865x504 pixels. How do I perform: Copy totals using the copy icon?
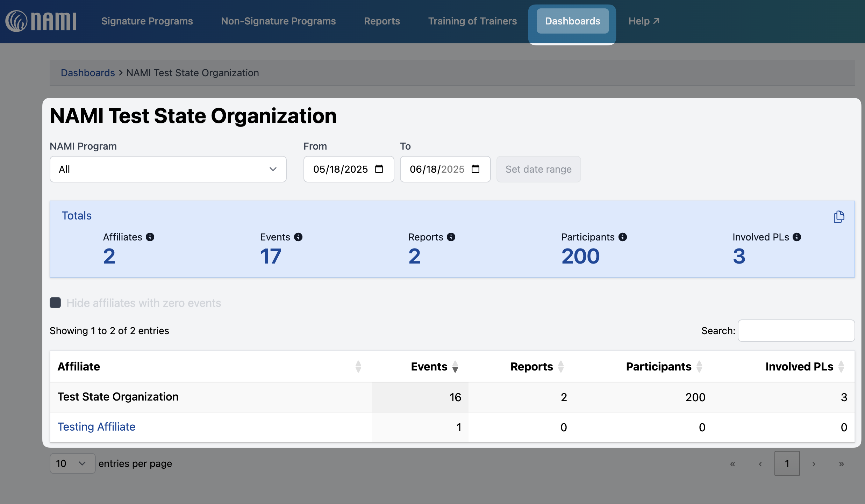coord(839,217)
